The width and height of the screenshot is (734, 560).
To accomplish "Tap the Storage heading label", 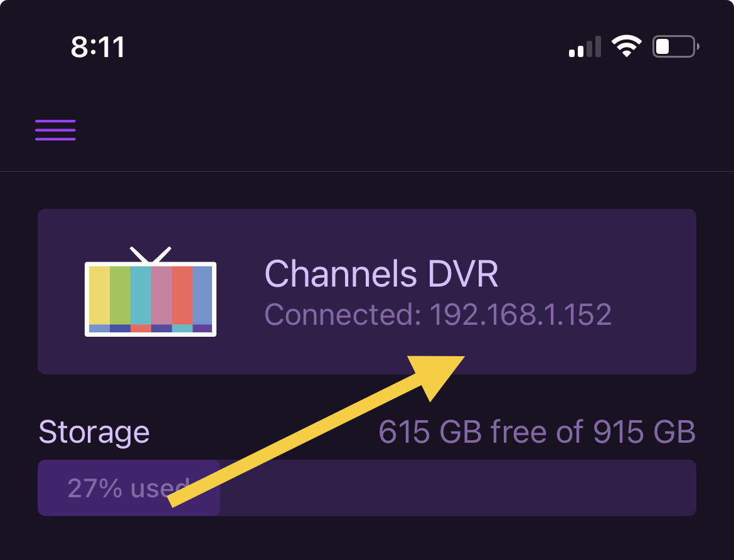I will [x=94, y=432].
